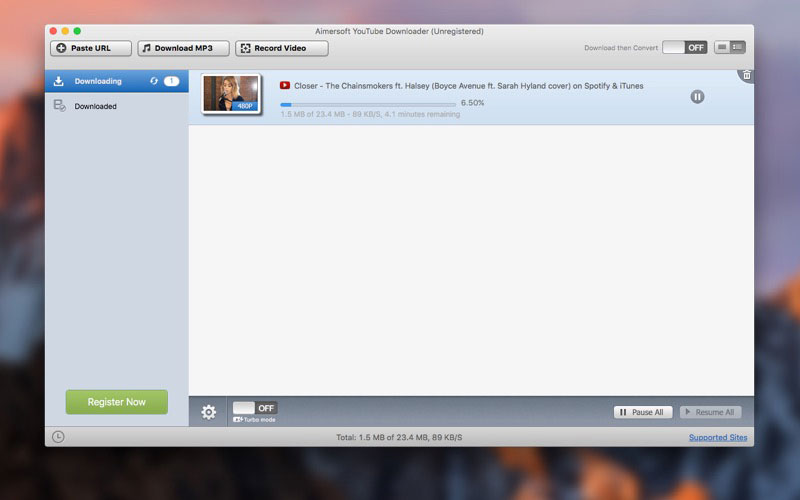800x500 pixels.
Task: Open the Supported Sites link
Action: coord(718,437)
